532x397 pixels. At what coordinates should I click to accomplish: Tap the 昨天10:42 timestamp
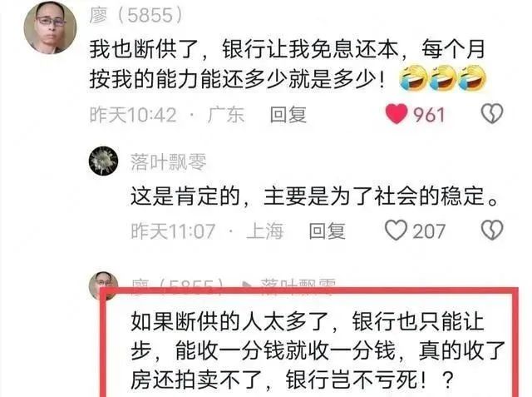pos(133,115)
